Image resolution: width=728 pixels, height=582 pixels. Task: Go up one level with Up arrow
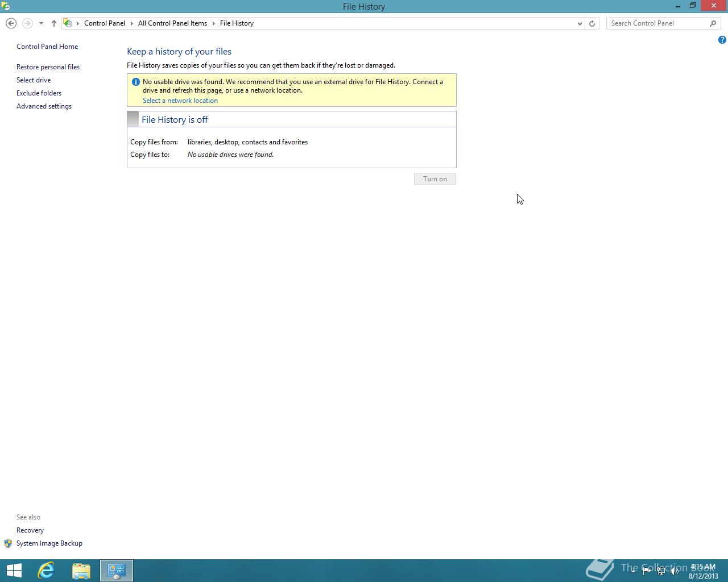[53, 23]
